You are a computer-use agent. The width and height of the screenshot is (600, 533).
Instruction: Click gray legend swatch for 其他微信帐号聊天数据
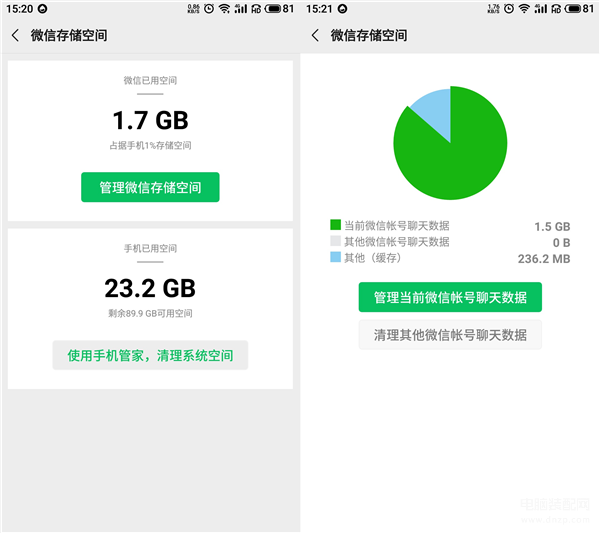tap(335, 241)
